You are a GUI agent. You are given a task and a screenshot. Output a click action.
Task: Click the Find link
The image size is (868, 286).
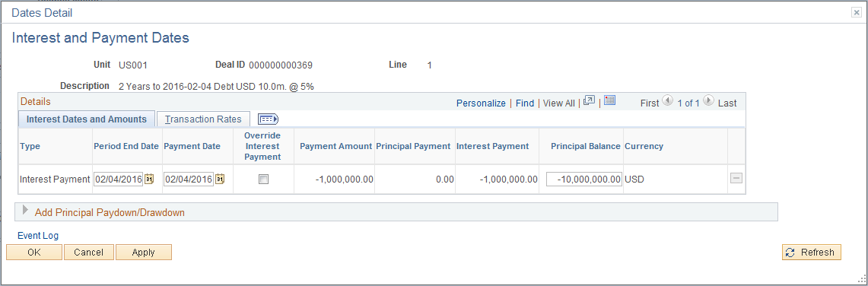[x=525, y=103]
